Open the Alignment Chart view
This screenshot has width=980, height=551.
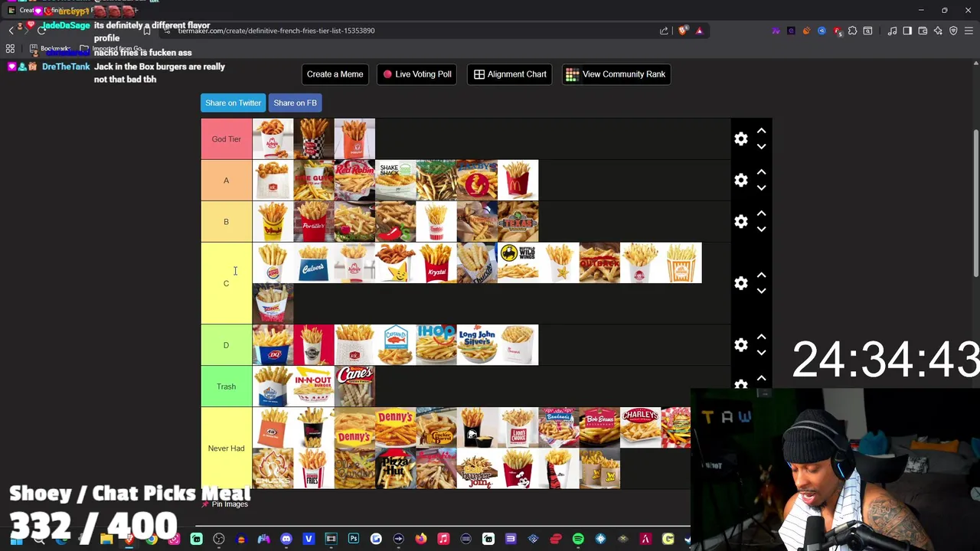pos(510,74)
